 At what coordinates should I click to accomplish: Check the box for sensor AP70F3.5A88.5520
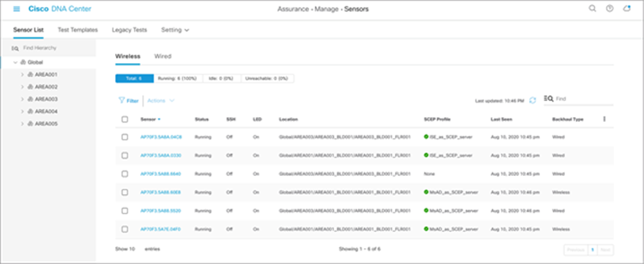(x=125, y=211)
